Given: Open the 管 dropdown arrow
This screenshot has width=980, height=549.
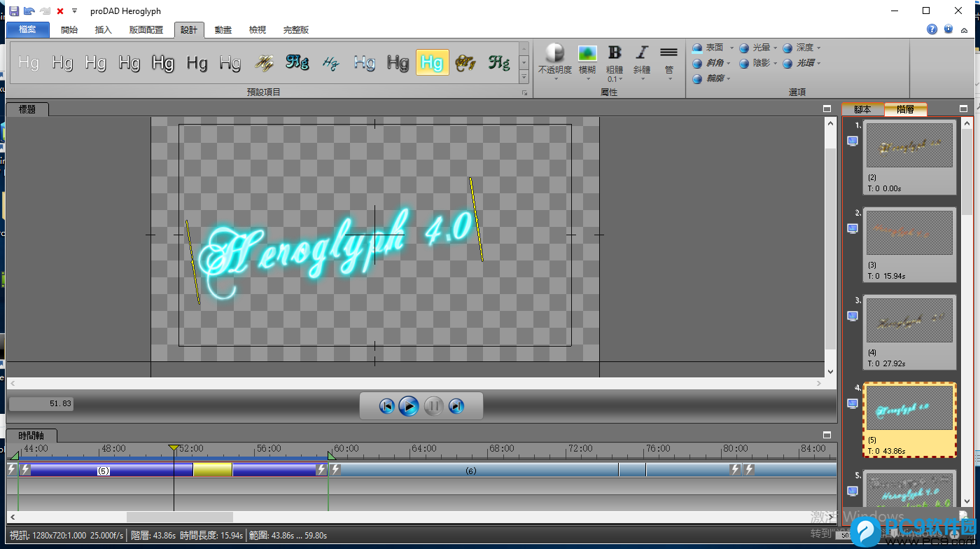Looking at the screenshot, I should (669, 79).
